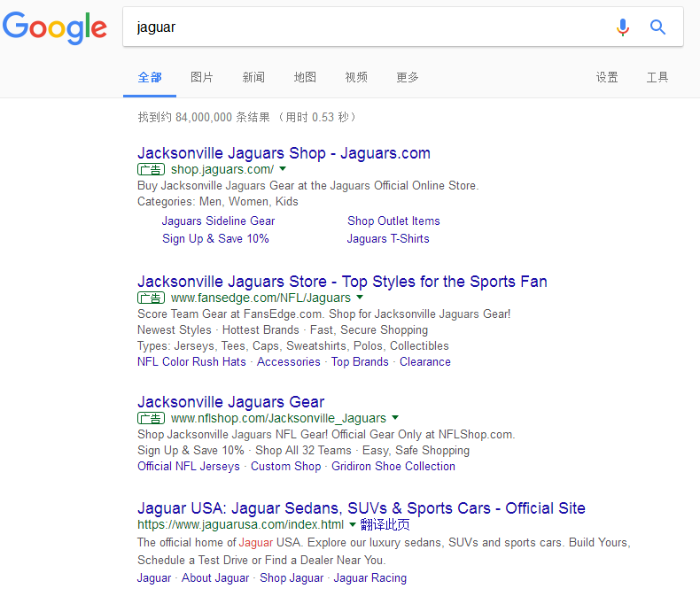Open 工具 (Tools) options
This screenshot has width=700, height=604.
tap(657, 78)
